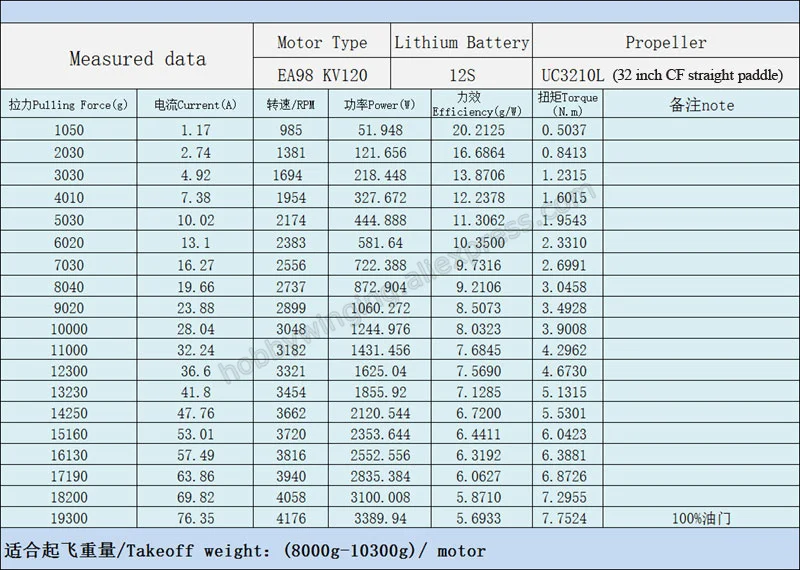Select torque value '1.2315'

pyautogui.click(x=564, y=175)
